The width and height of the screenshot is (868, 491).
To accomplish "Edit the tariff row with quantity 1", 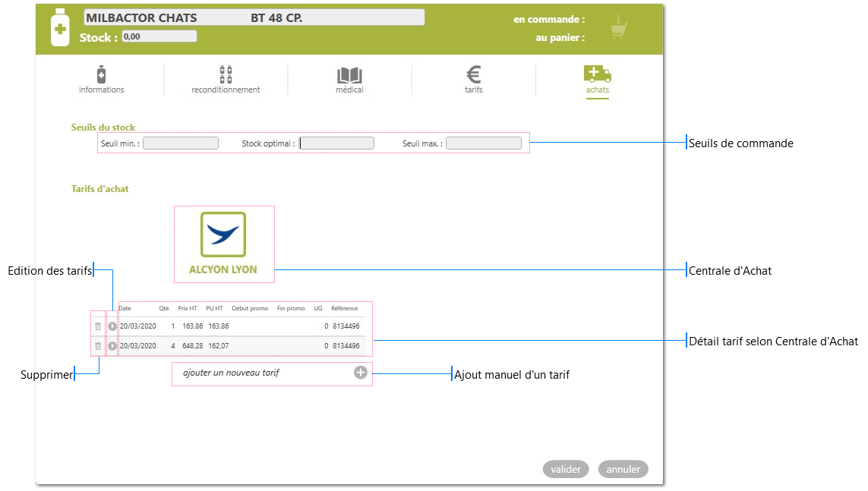I will tap(112, 326).
